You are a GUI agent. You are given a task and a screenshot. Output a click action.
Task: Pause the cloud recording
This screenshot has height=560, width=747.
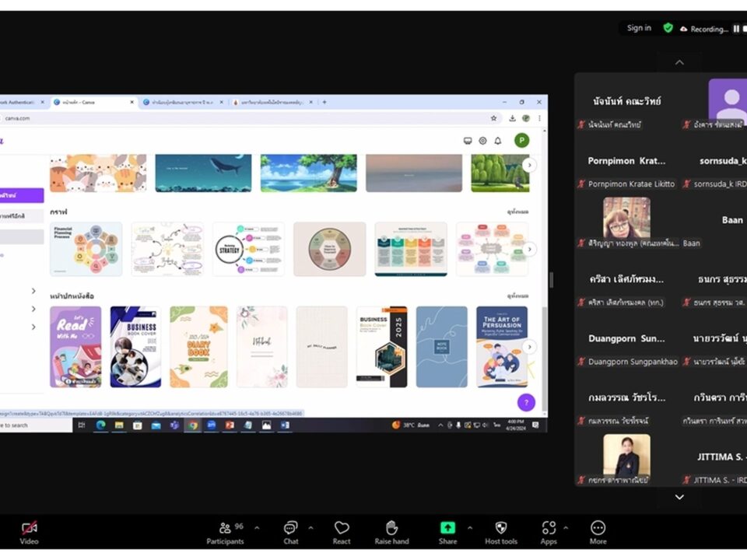click(736, 29)
